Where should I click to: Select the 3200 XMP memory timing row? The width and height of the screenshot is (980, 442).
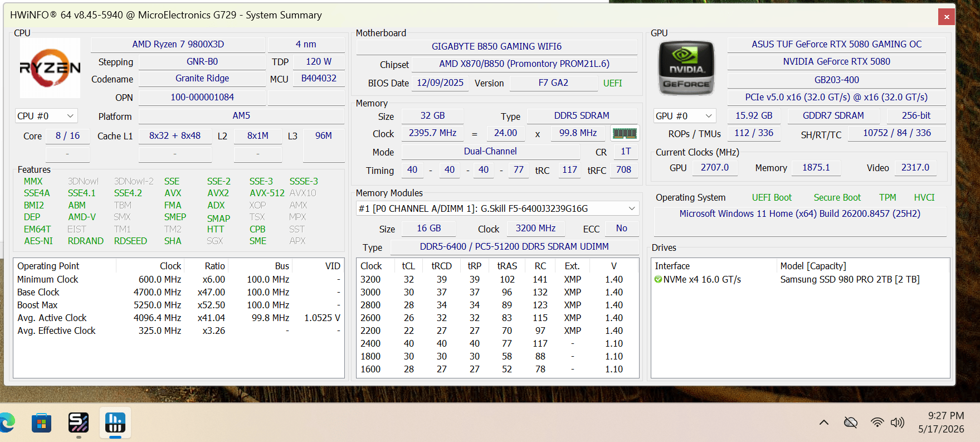click(498, 279)
